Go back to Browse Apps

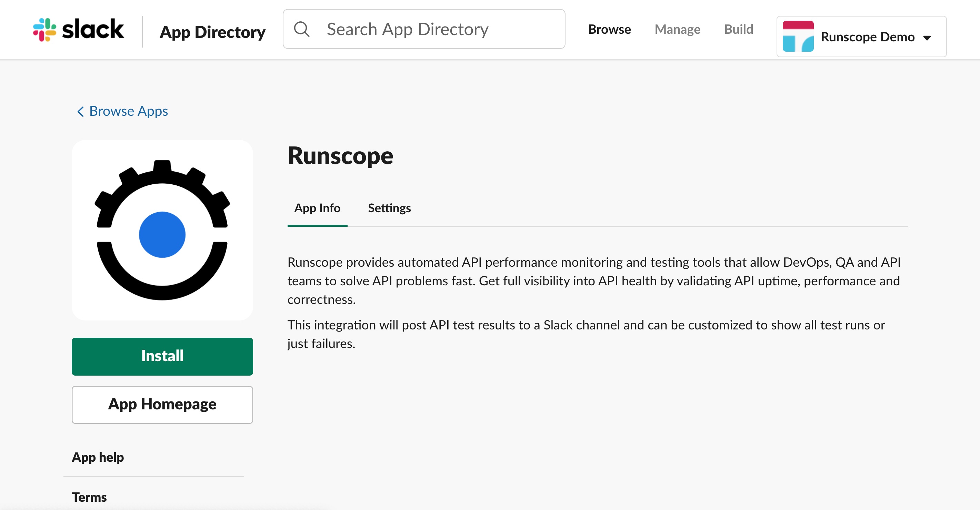(128, 111)
